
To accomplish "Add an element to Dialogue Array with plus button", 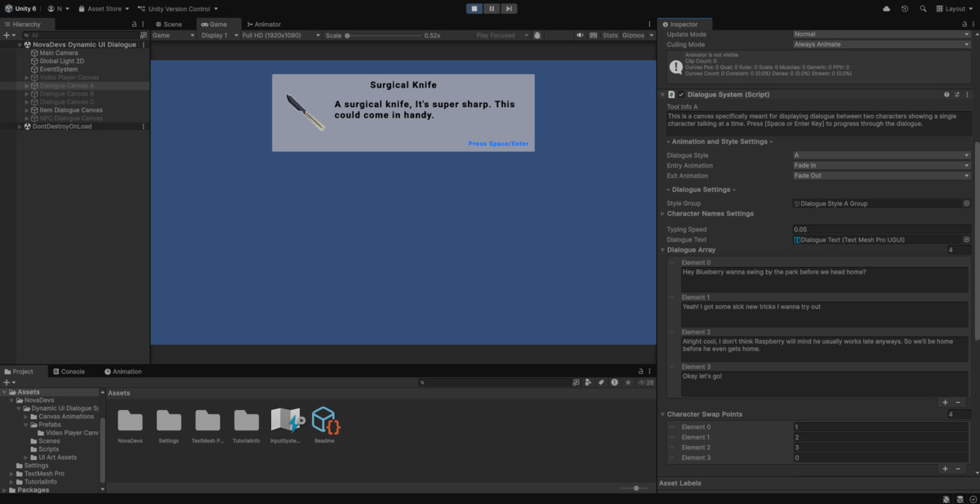I will click(945, 402).
